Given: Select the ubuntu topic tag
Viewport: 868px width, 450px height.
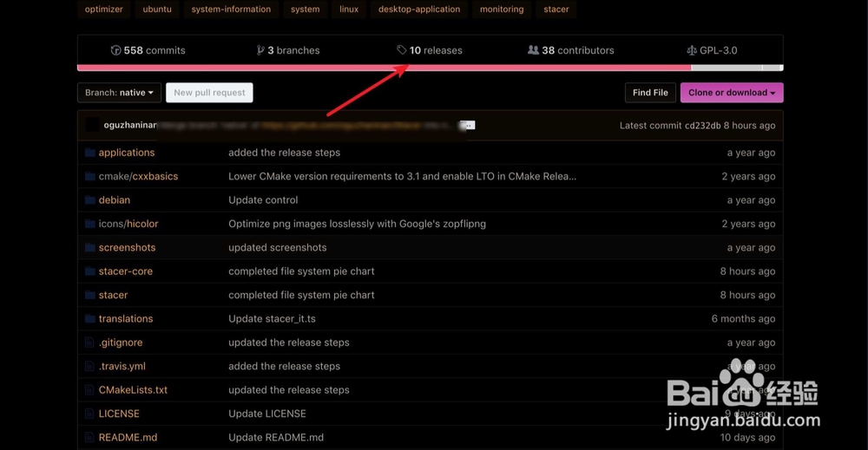Looking at the screenshot, I should (157, 10).
